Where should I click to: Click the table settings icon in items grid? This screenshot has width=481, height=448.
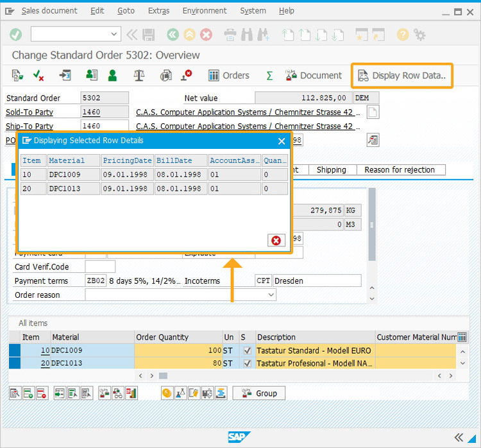(x=462, y=337)
